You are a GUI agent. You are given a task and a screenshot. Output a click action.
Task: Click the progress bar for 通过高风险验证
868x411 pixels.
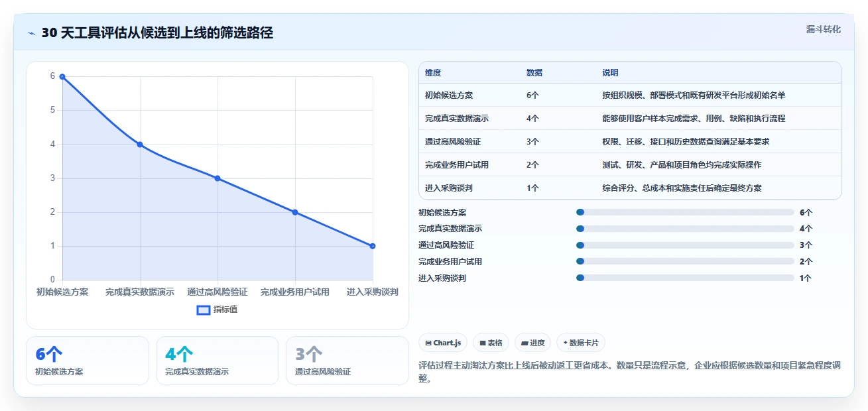pos(685,245)
